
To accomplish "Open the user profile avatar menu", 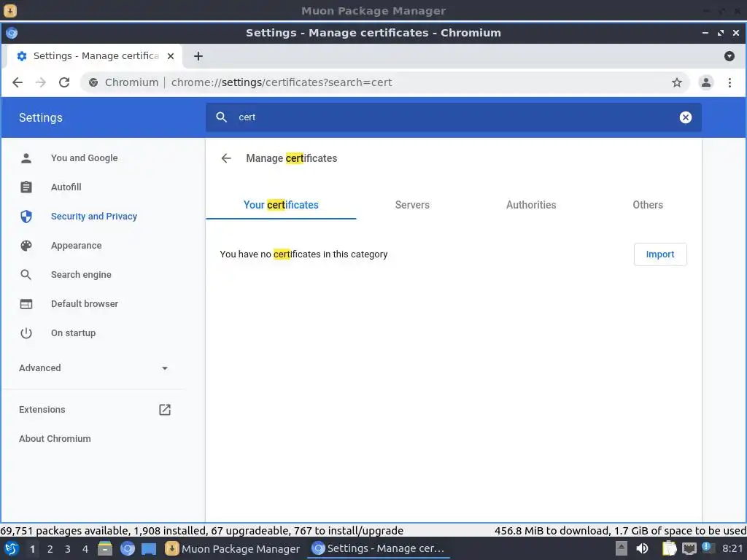I will coord(705,82).
